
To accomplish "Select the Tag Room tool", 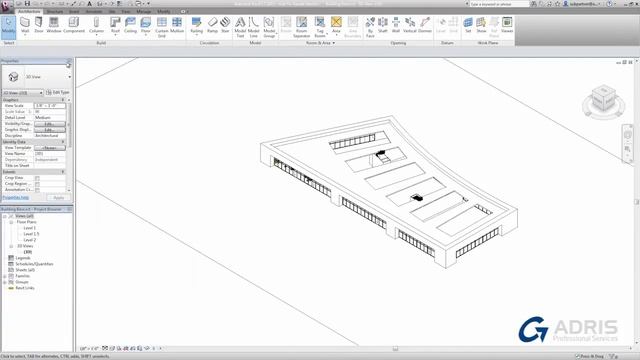I will pyautogui.click(x=320, y=27).
